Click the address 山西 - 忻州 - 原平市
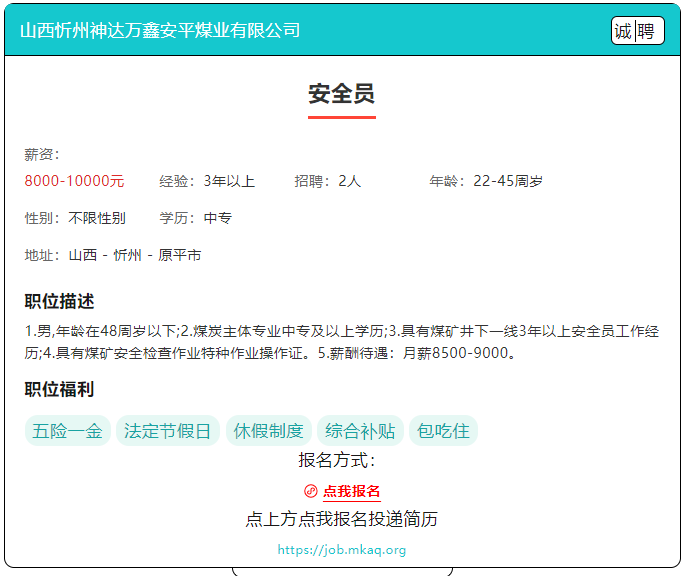This screenshot has width=684, height=576. click(135, 255)
